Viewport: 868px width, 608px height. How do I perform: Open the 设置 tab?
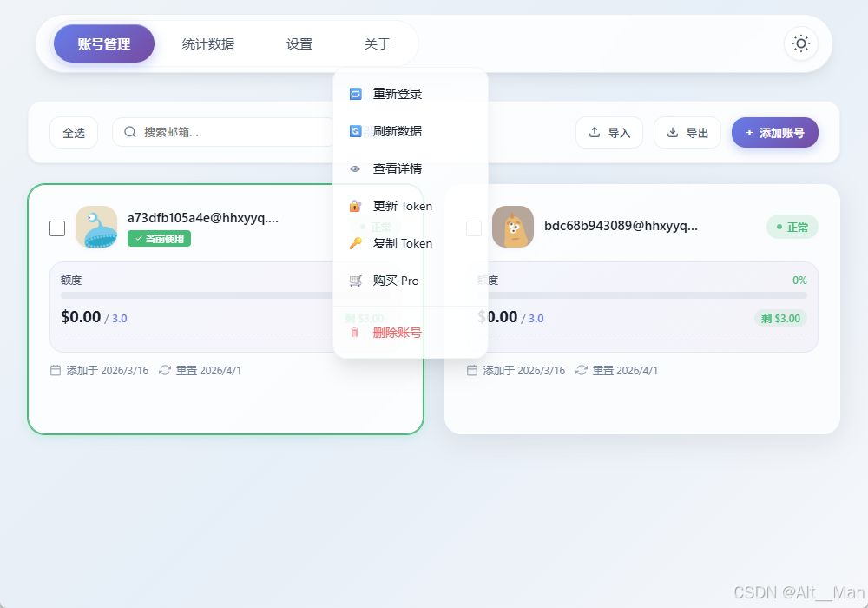coord(299,43)
